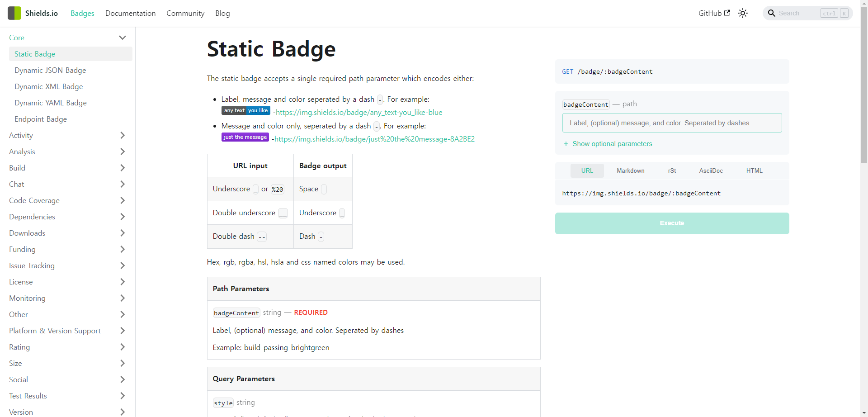The height and width of the screenshot is (417, 868).
Task: Expand the Build category chevron
Action: coord(122,168)
